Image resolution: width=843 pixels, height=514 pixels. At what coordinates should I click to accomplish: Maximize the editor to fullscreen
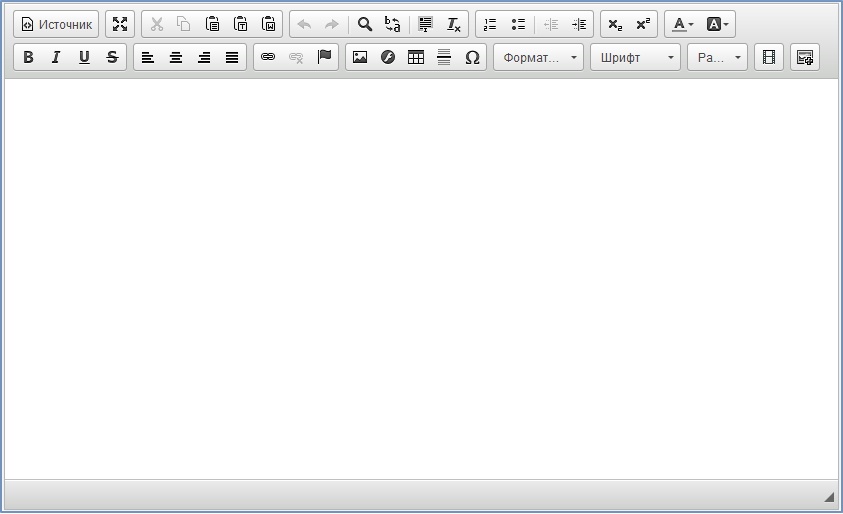(x=120, y=24)
